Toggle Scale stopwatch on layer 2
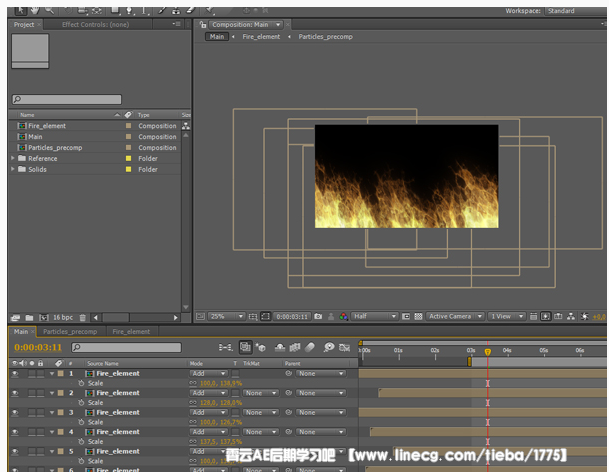This screenshot has width=609, height=472. click(x=81, y=402)
